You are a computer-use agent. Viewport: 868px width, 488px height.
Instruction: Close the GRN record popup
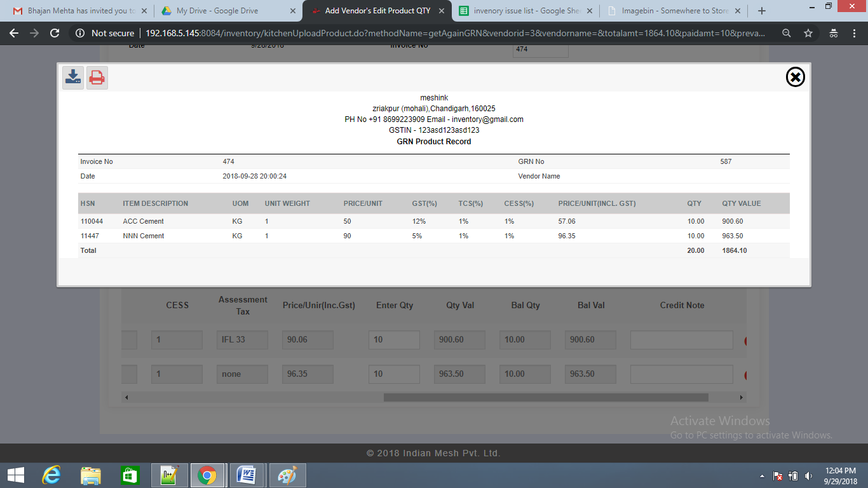(796, 77)
